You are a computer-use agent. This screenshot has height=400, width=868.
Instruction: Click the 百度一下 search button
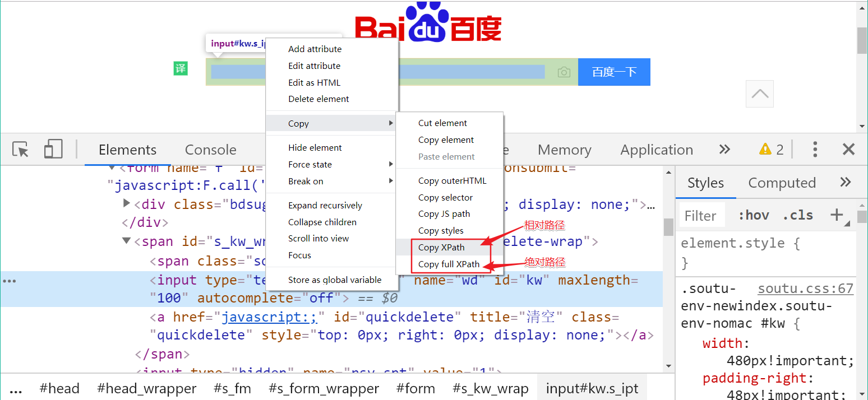tap(614, 72)
